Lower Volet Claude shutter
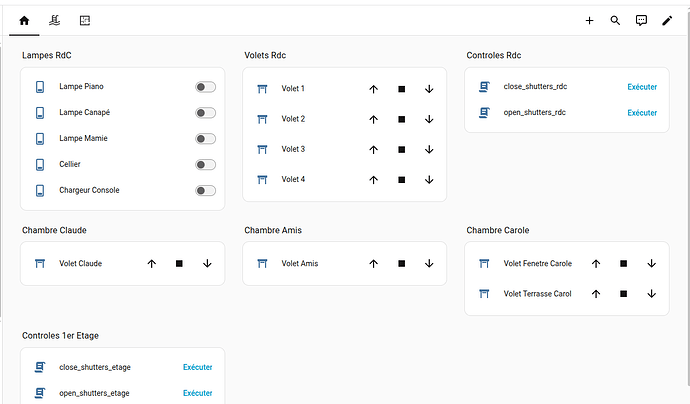Viewport: 690px width, 404px height. point(207,264)
